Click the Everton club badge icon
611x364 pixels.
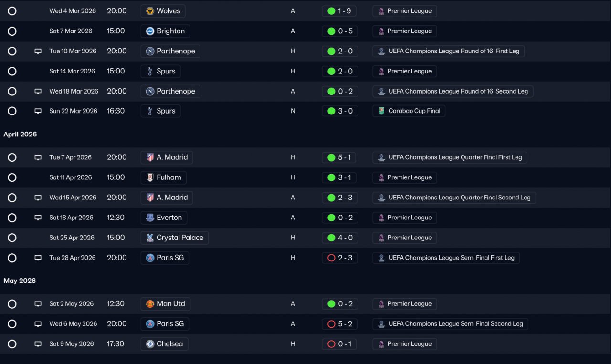(x=150, y=218)
